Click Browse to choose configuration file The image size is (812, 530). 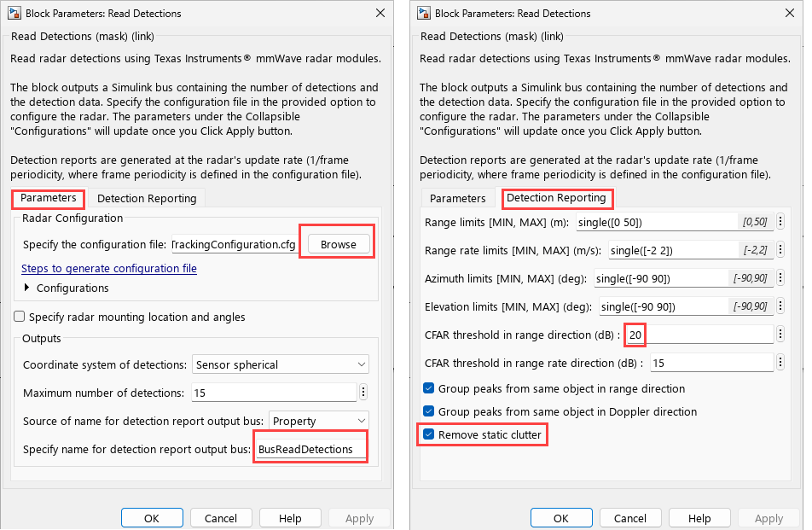point(339,244)
